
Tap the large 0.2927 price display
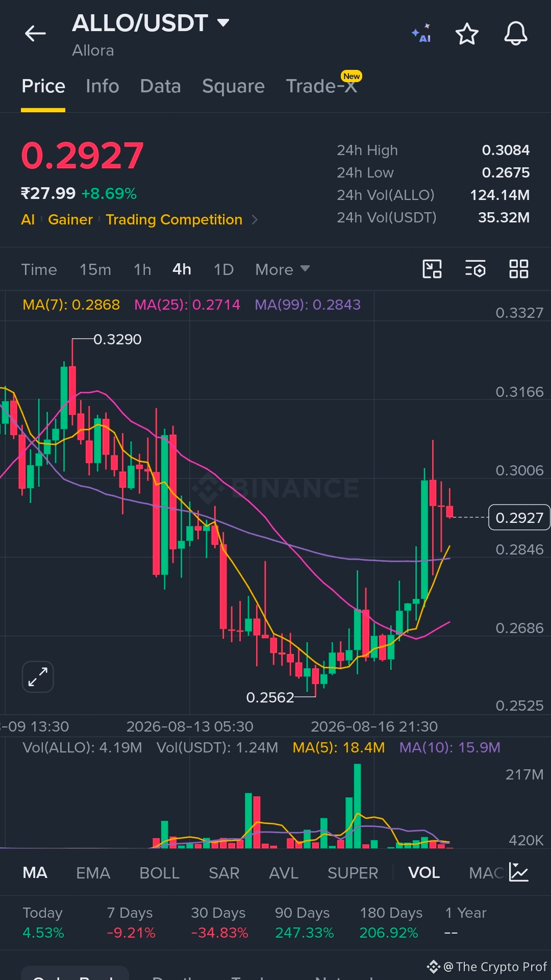pos(83,156)
